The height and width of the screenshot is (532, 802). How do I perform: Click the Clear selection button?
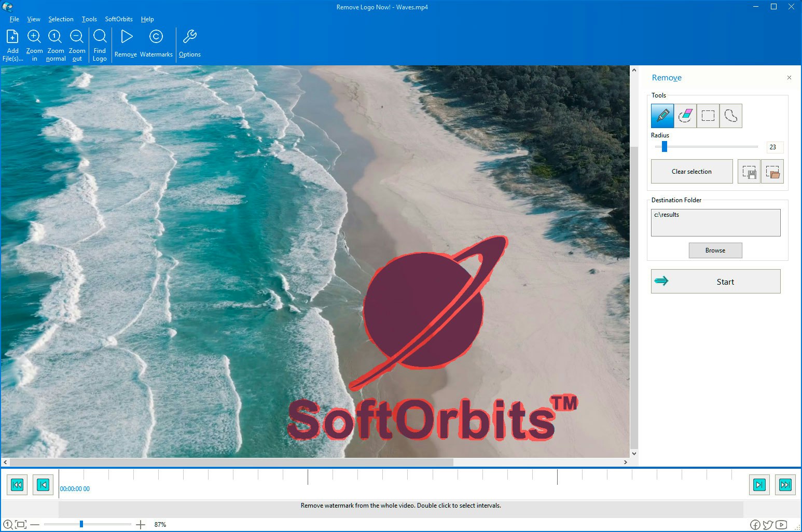click(x=692, y=172)
